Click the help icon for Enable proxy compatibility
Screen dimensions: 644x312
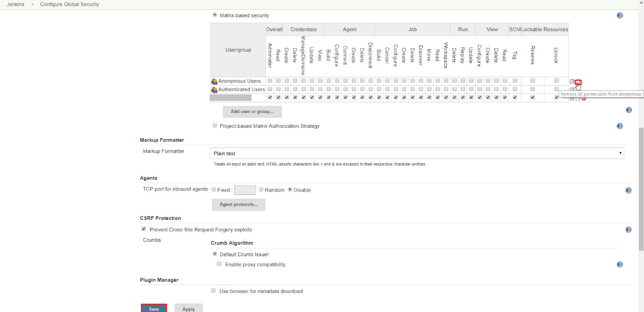619,265
